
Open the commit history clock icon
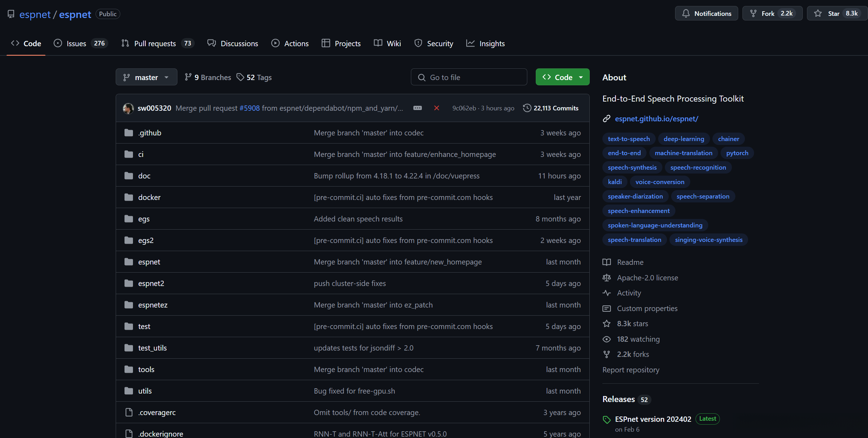coord(527,108)
